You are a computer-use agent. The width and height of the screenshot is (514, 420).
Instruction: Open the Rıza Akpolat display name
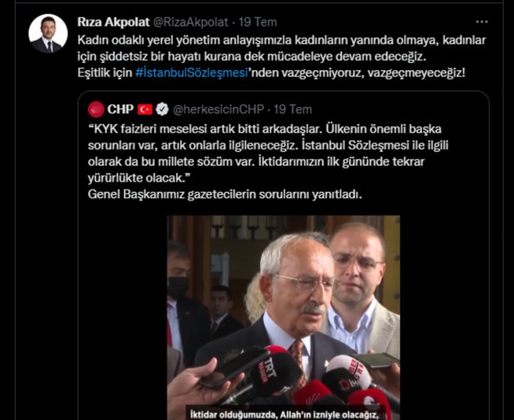[x=114, y=22]
